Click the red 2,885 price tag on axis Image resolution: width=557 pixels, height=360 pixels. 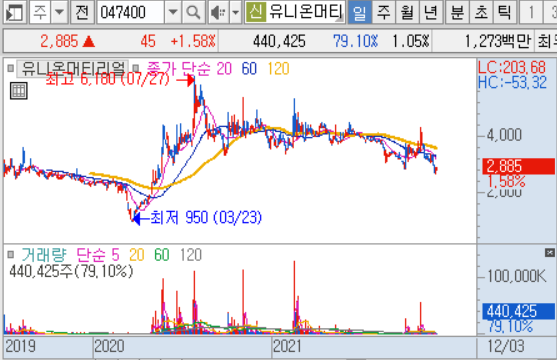coord(519,166)
